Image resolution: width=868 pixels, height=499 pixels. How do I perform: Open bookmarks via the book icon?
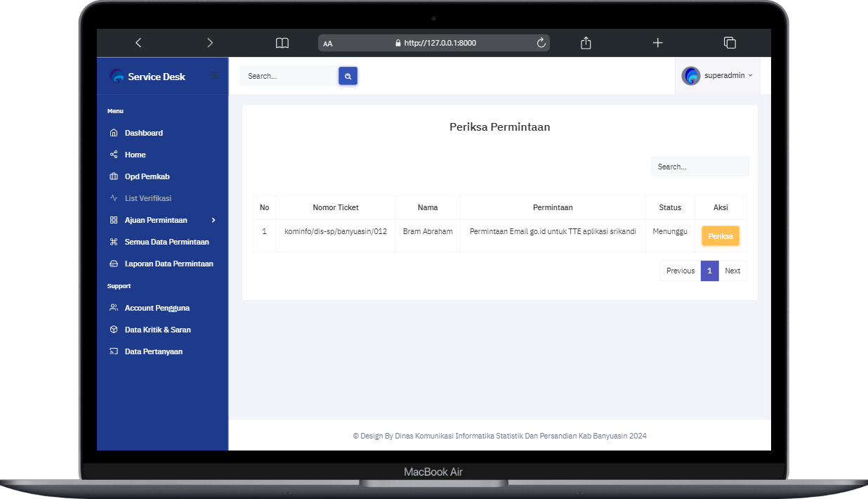coord(282,43)
